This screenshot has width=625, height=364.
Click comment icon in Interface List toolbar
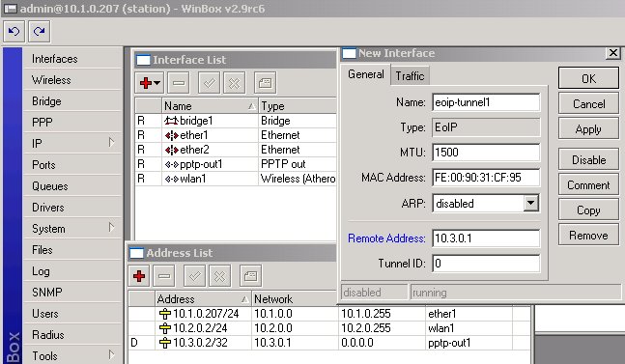pyautogui.click(x=265, y=83)
